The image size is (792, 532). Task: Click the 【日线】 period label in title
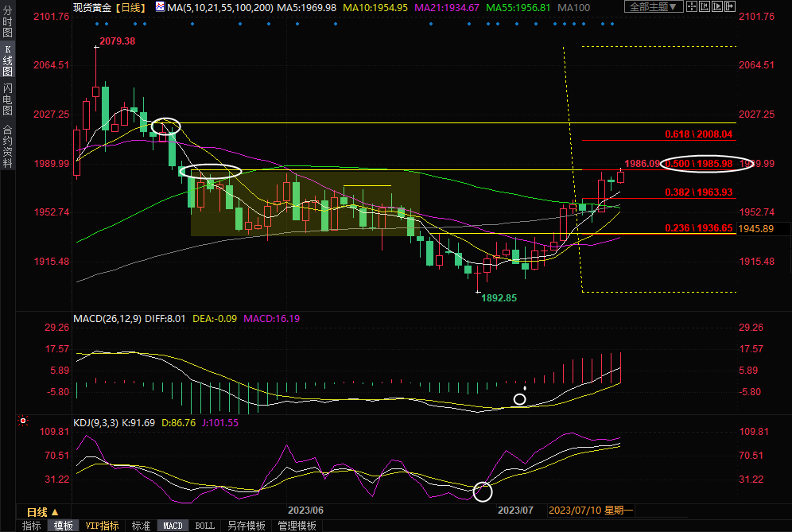coord(129,7)
